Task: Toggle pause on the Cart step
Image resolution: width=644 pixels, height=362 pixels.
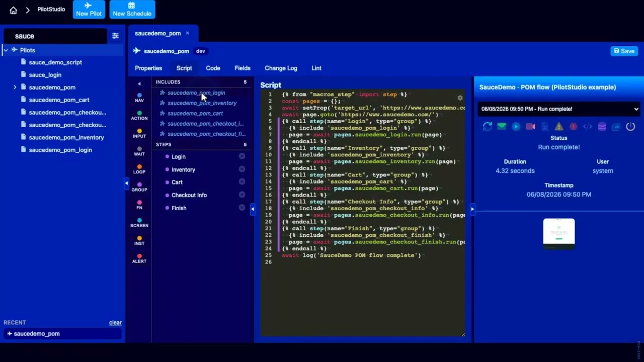Action: tap(242, 182)
